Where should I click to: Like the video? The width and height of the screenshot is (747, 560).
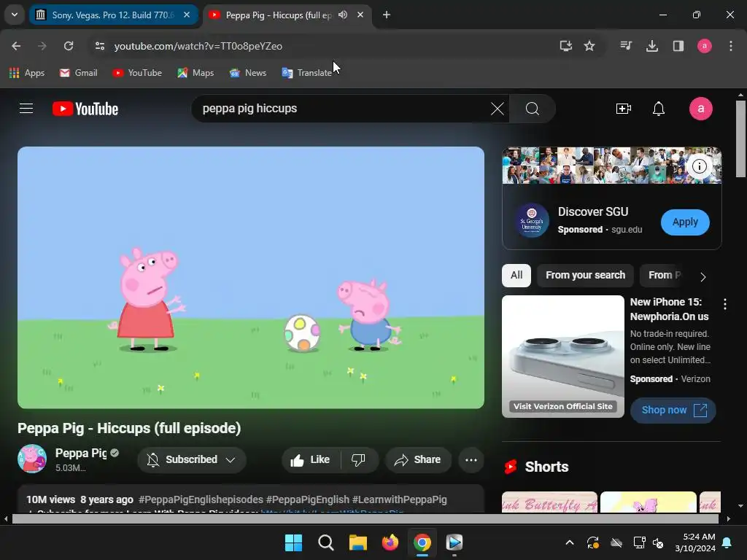point(311,459)
